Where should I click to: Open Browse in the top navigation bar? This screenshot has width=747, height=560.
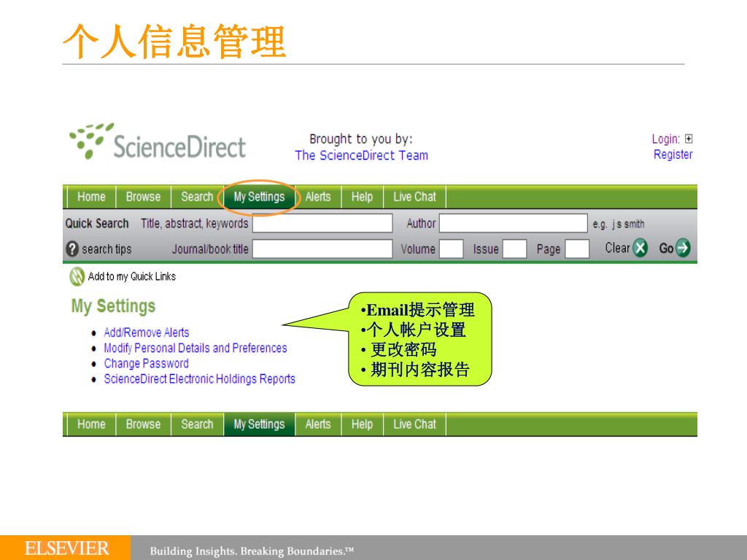coord(143,197)
